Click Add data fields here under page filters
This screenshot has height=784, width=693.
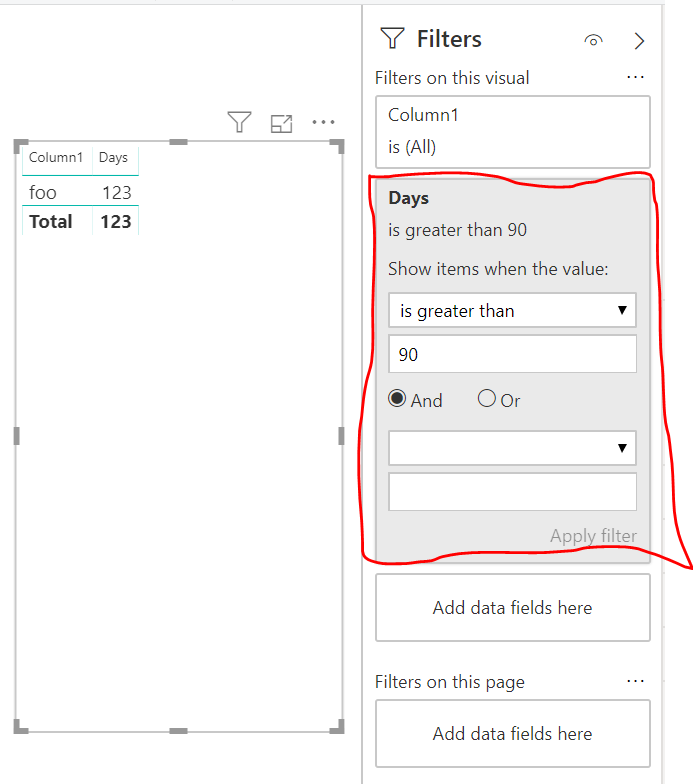512,734
